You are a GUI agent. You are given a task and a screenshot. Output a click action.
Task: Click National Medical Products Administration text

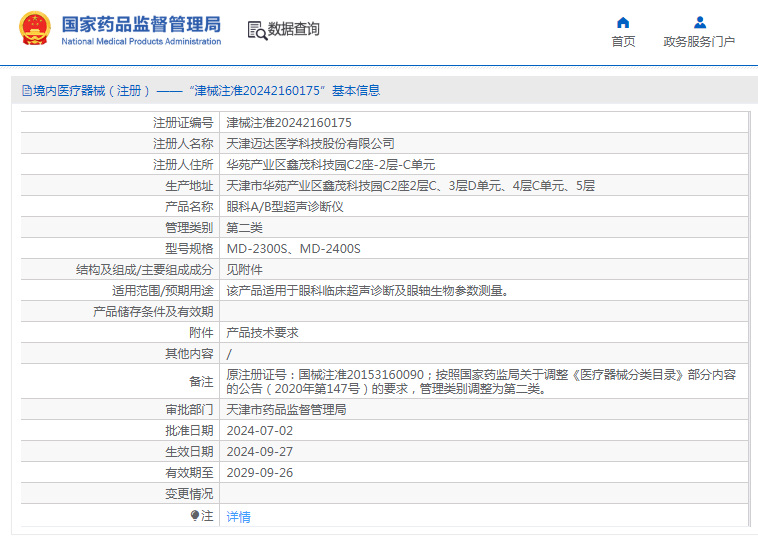click(141, 42)
